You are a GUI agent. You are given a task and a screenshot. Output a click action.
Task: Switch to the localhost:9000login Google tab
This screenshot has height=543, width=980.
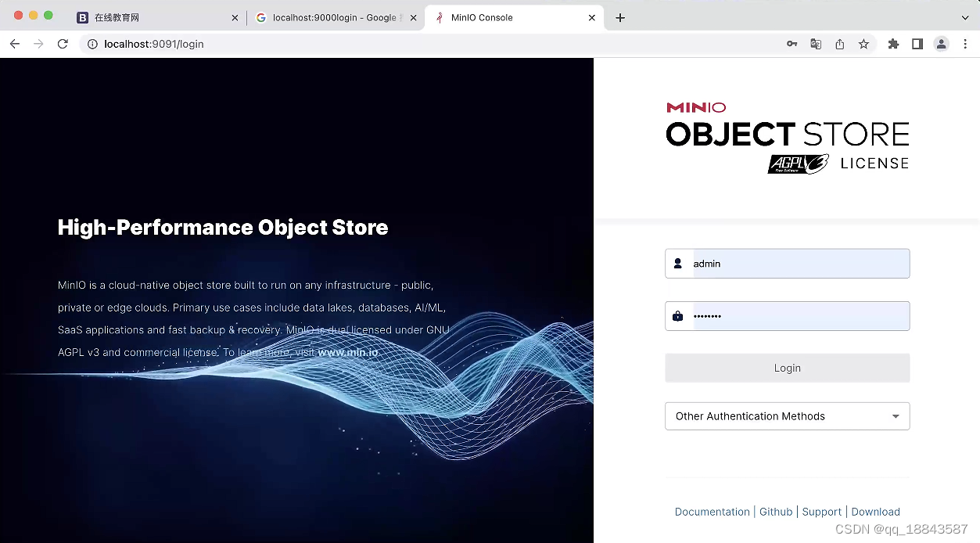[x=336, y=17]
